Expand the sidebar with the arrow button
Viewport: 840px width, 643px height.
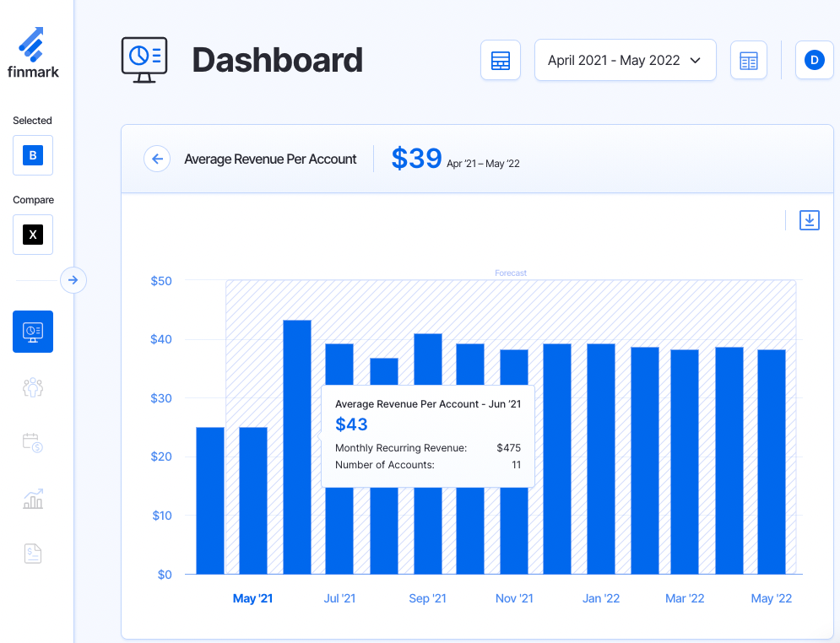click(73, 280)
